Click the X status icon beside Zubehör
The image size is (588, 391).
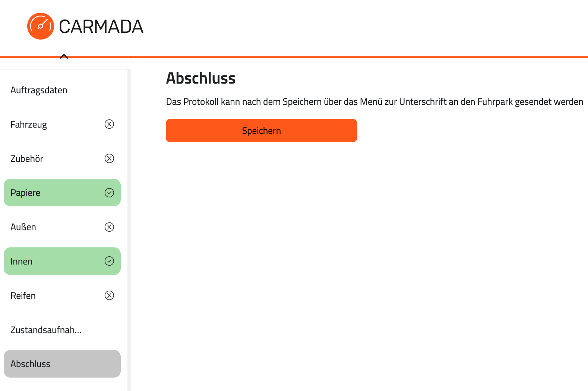coord(109,159)
